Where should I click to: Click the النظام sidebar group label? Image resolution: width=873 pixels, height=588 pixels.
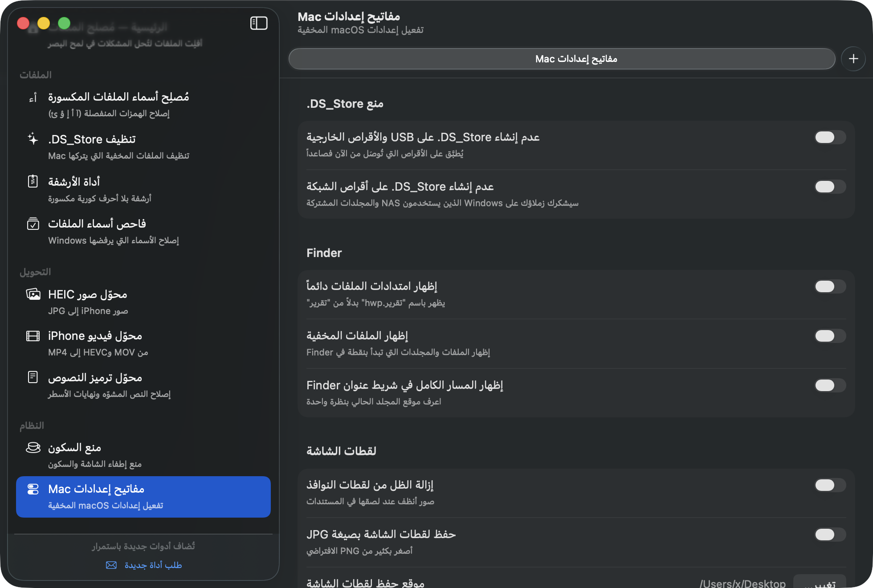pos(32,425)
